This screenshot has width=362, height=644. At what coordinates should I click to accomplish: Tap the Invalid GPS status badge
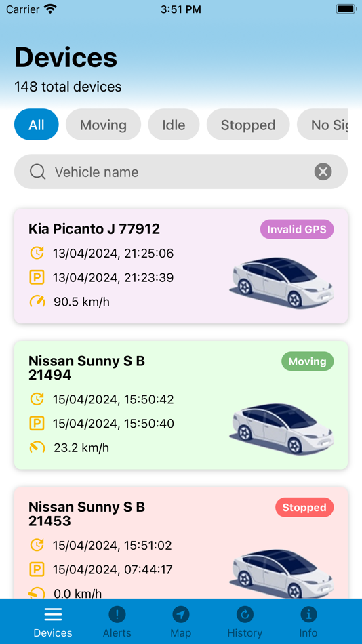(297, 230)
